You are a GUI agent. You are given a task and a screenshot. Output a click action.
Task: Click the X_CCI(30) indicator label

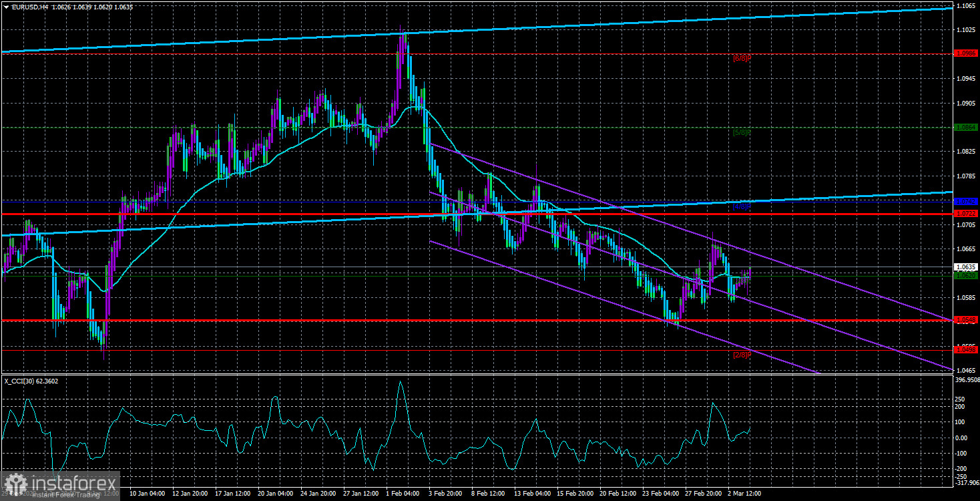pyautogui.click(x=19, y=380)
